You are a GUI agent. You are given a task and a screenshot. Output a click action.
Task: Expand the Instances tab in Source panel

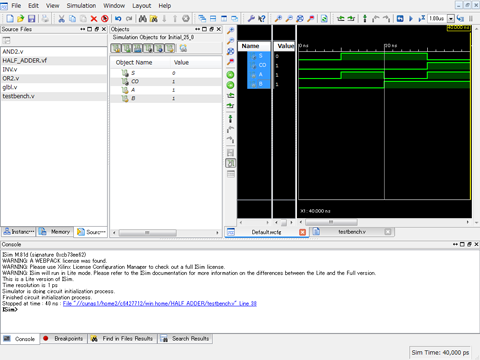coord(19,232)
